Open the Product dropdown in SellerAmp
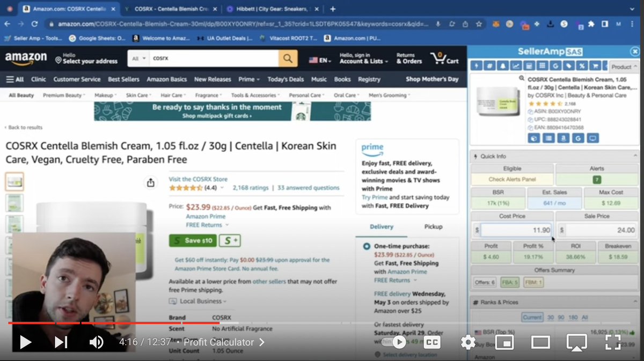Viewport: 644px width, 361px height. (x=624, y=67)
